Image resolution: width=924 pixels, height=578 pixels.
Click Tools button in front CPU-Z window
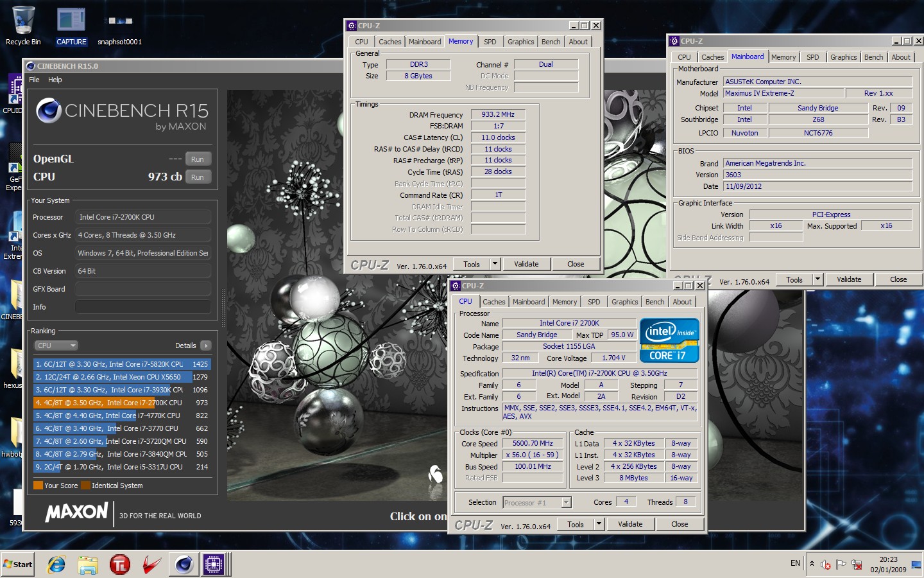576,524
